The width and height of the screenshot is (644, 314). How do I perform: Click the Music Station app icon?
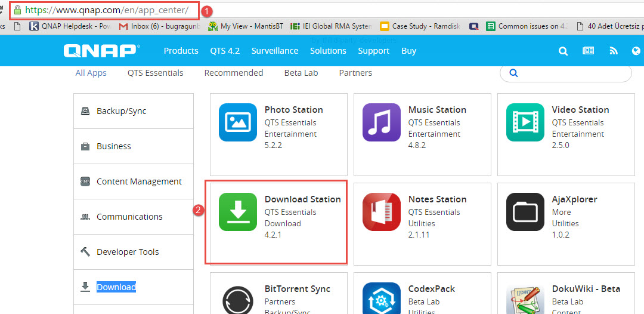[382, 122]
